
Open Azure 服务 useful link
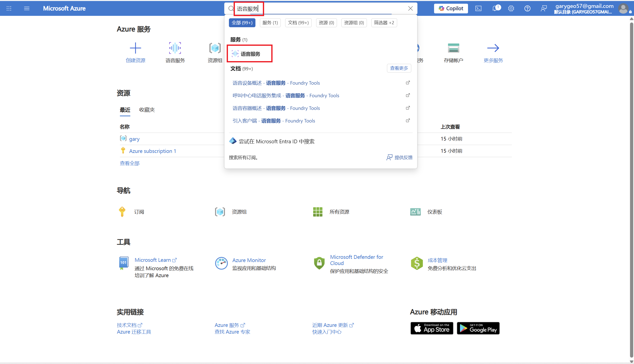[230, 325]
